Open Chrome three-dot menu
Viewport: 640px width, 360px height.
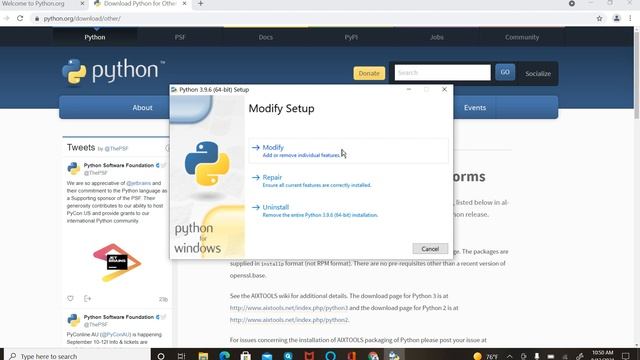tap(631, 18)
